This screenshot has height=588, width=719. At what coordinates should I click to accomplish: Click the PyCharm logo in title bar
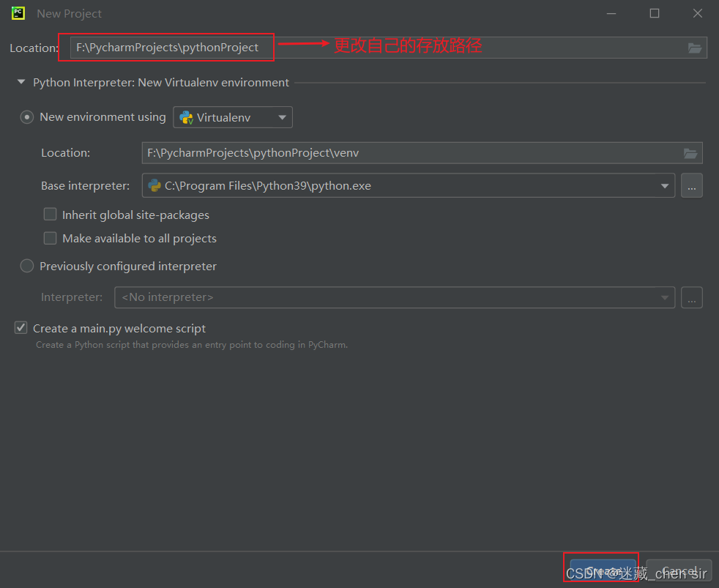coord(18,13)
